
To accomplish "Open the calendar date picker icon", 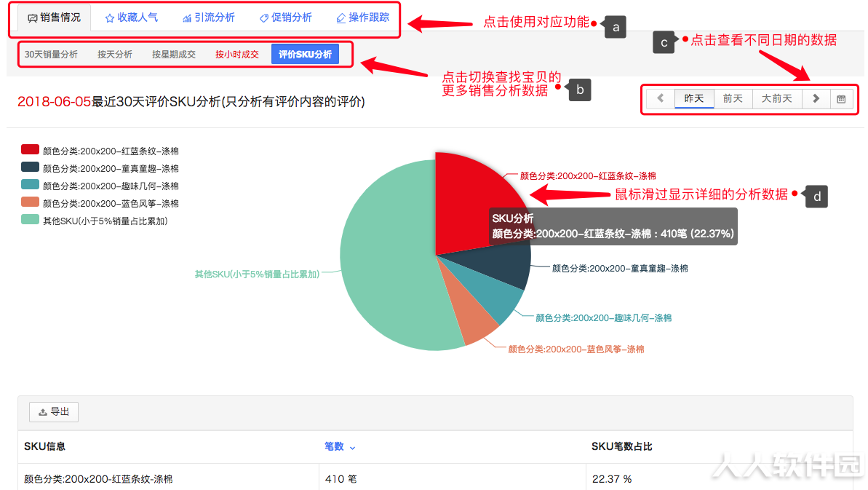I will click(x=841, y=98).
